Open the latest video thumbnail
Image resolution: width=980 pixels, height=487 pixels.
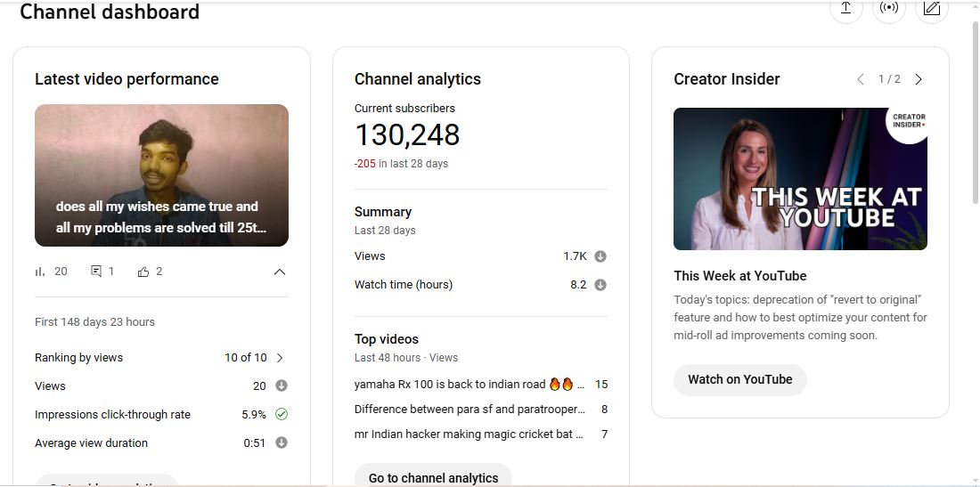point(161,175)
